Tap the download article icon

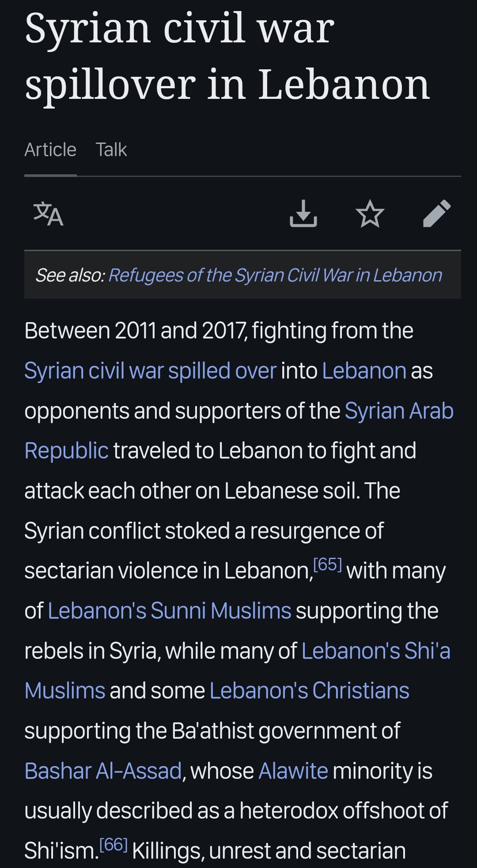pyautogui.click(x=303, y=214)
